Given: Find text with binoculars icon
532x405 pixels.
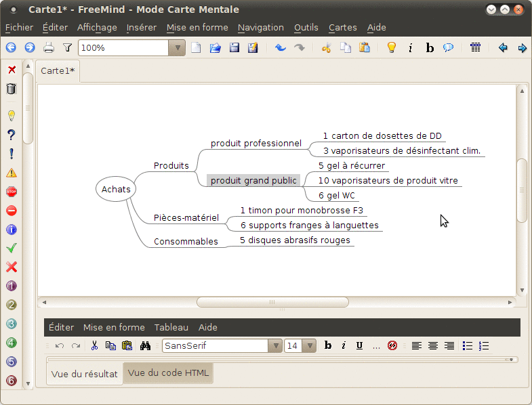Looking at the screenshot, I should [145, 345].
